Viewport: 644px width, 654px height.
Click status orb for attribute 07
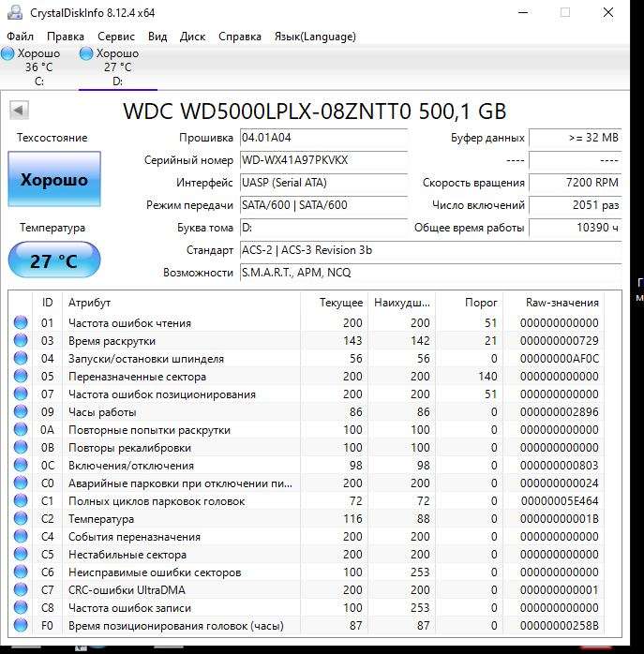tap(21, 394)
